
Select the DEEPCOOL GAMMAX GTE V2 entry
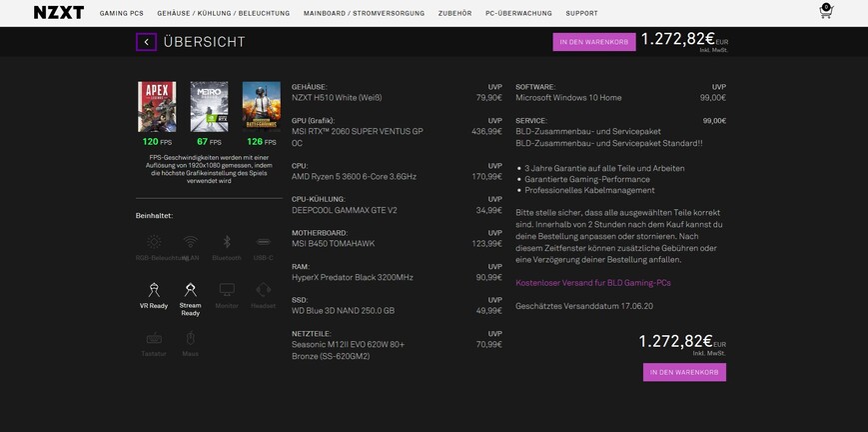(x=345, y=210)
